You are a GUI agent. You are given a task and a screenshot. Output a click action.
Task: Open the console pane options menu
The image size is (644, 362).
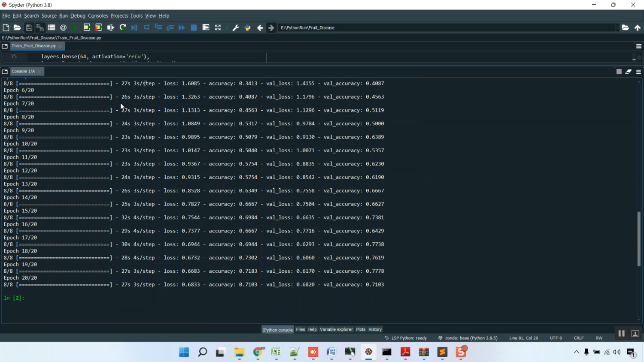tap(638, 72)
